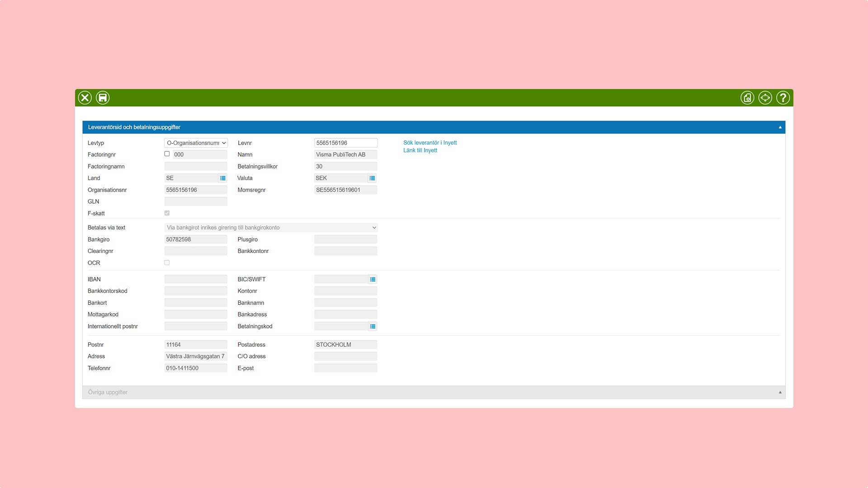Click the empty E-post field
868x488 pixels.
click(346, 368)
